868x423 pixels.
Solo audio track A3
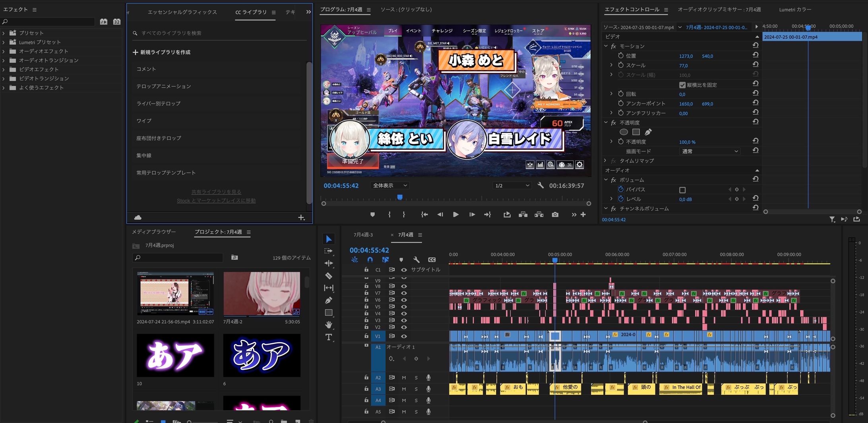tap(416, 389)
